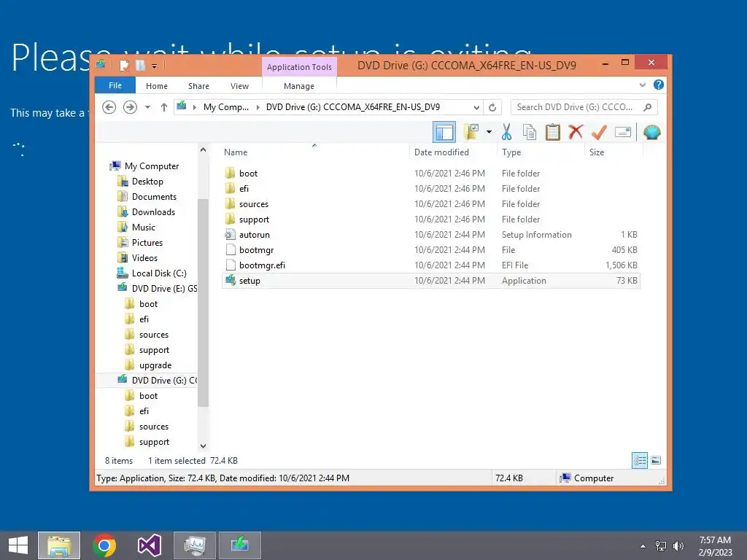Screen dimensions: 747x560
Task: Click the blue shell icon in toolbar
Action: (x=651, y=132)
